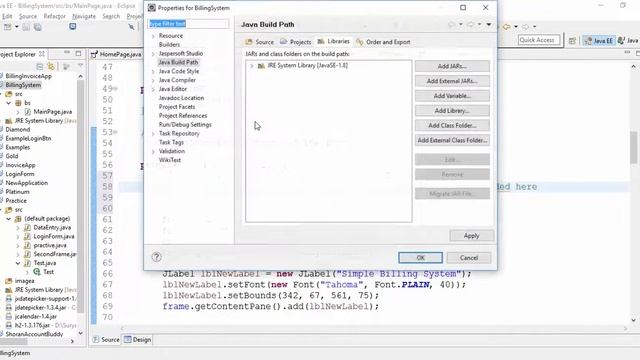Click the Add Library... button

pyautogui.click(x=452, y=111)
